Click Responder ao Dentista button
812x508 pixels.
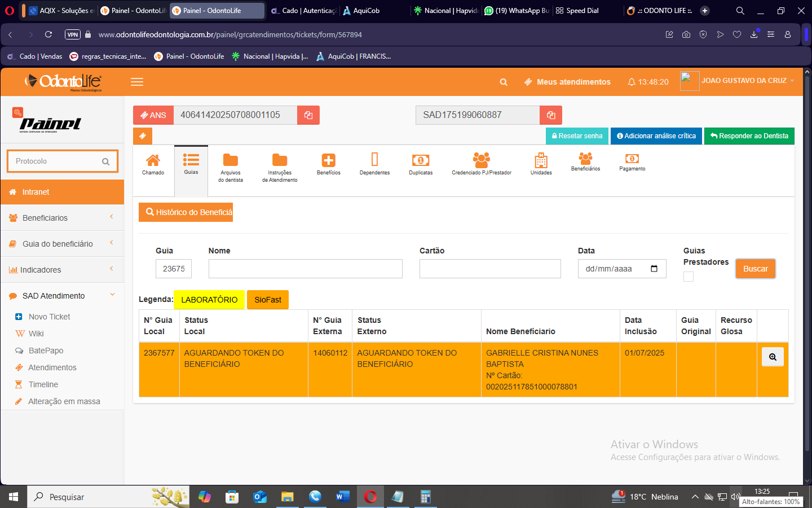749,136
